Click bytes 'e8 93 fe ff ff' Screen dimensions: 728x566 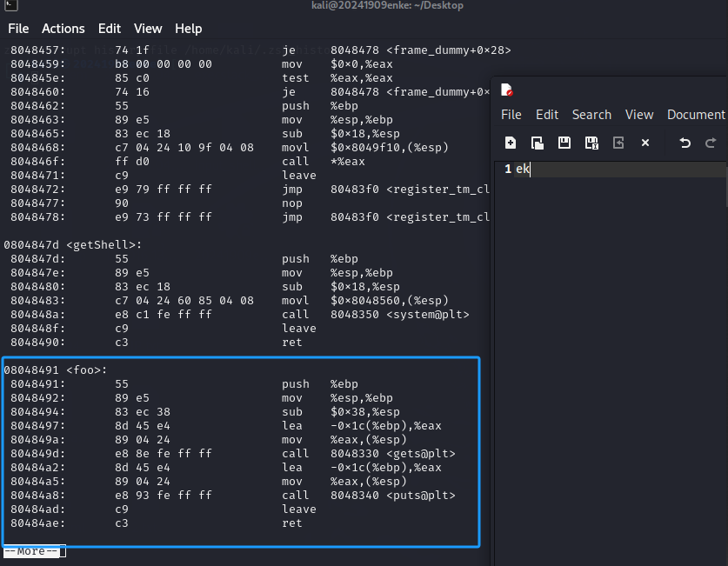164,496
